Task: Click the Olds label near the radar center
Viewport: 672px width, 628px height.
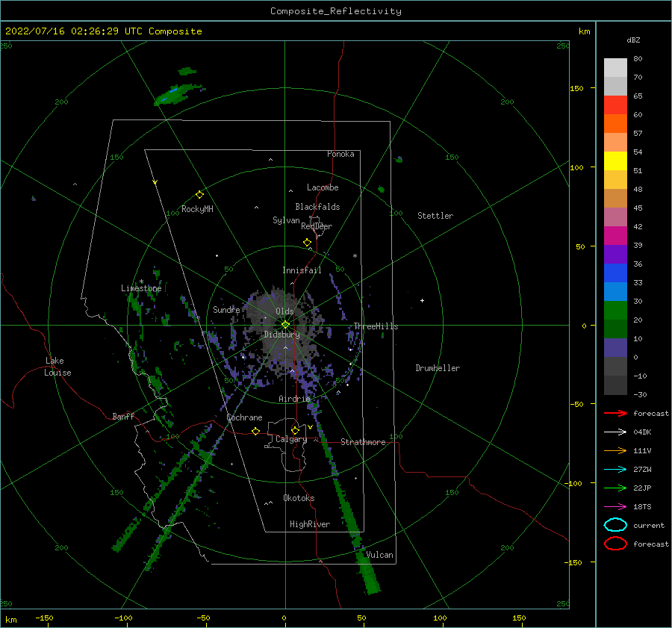Action: (284, 311)
